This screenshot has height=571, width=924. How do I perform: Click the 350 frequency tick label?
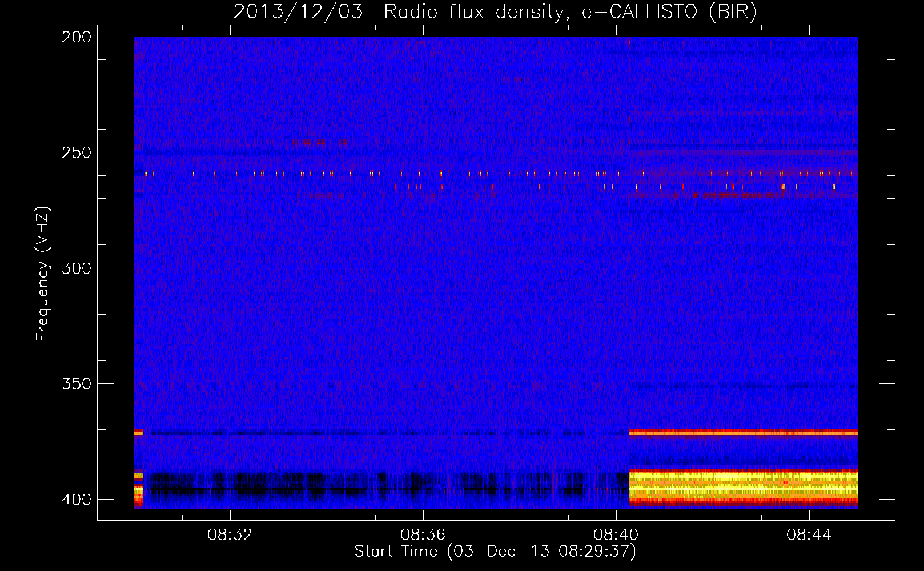coord(77,384)
